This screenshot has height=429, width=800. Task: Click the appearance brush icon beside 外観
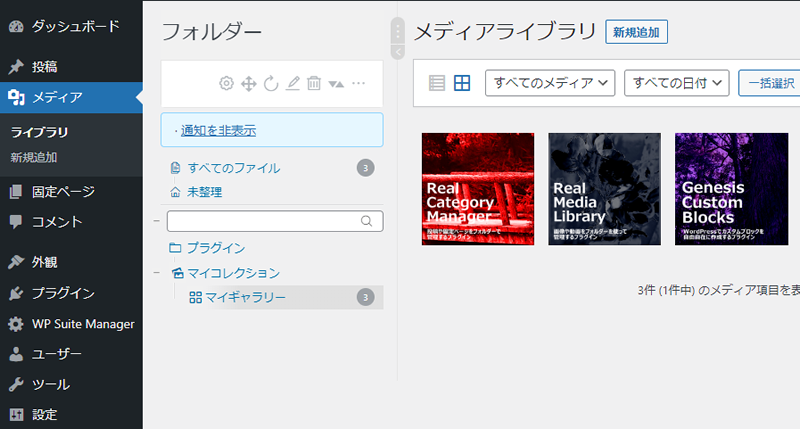point(16,262)
